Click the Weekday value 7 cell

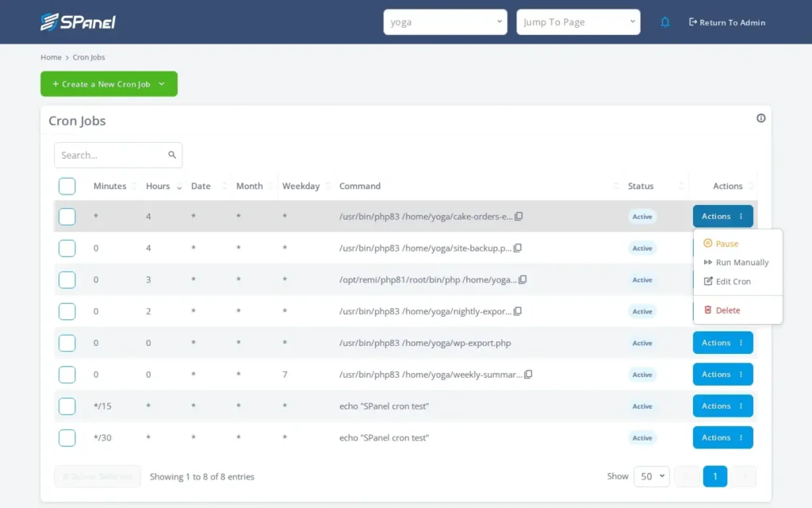tap(285, 375)
